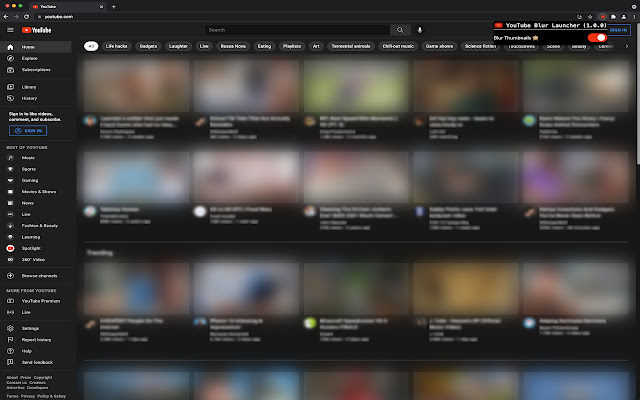This screenshot has height=400, width=640.
Task: Open the Developers footer link
Action: (37, 387)
